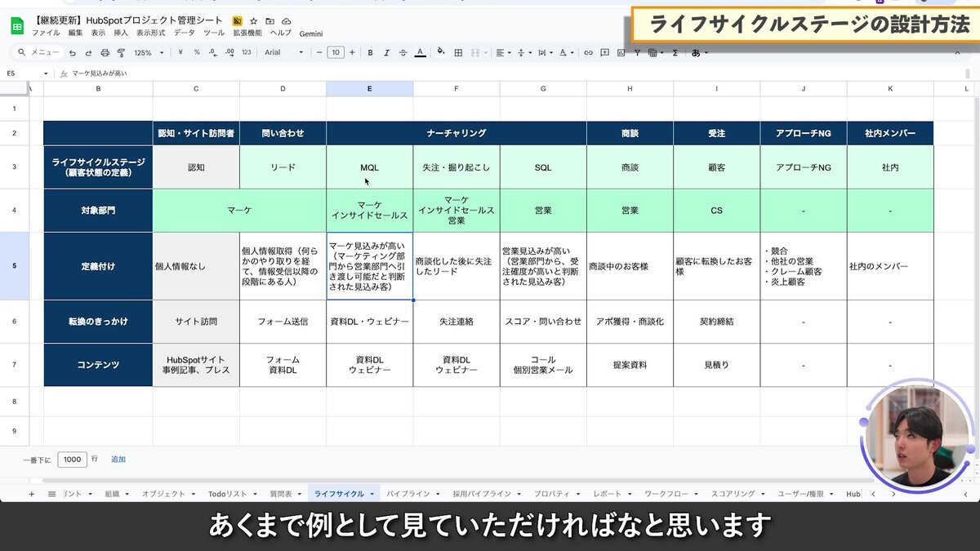The image size is (980, 551).
Task: Open the create filter icon
Action: point(638,52)
